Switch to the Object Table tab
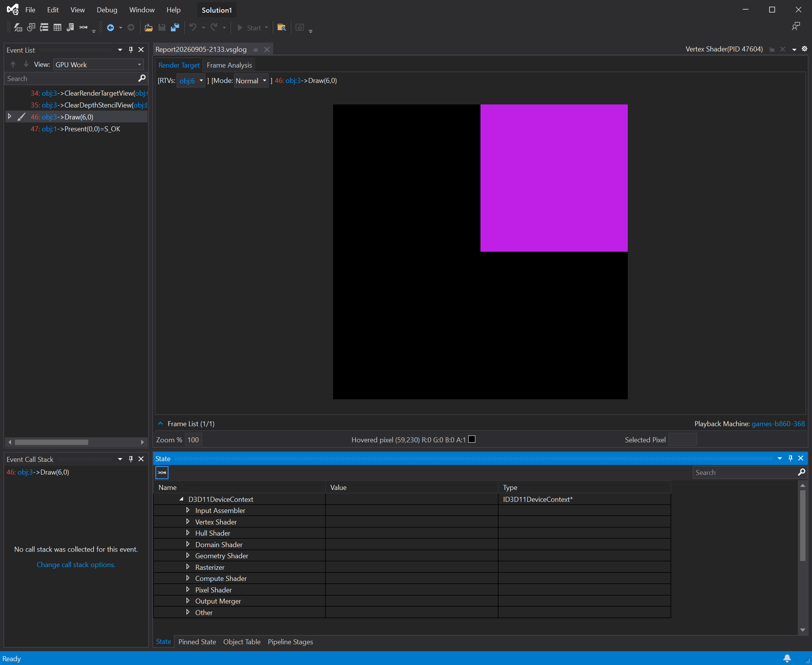The height and width of the screenshot is (665, 812). pyautogui.click(x=242, y=642)
